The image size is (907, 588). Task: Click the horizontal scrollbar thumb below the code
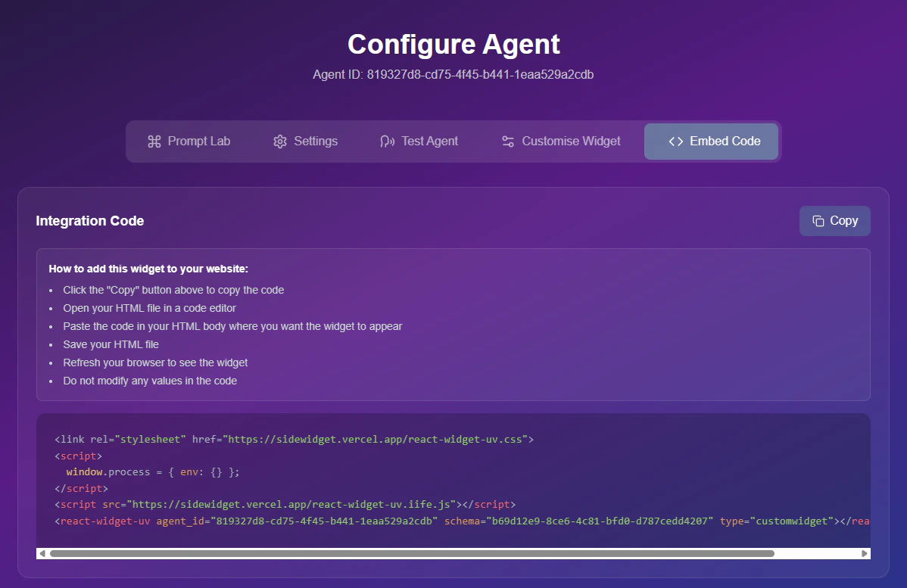pyautogui.click(x=412, y=553)
